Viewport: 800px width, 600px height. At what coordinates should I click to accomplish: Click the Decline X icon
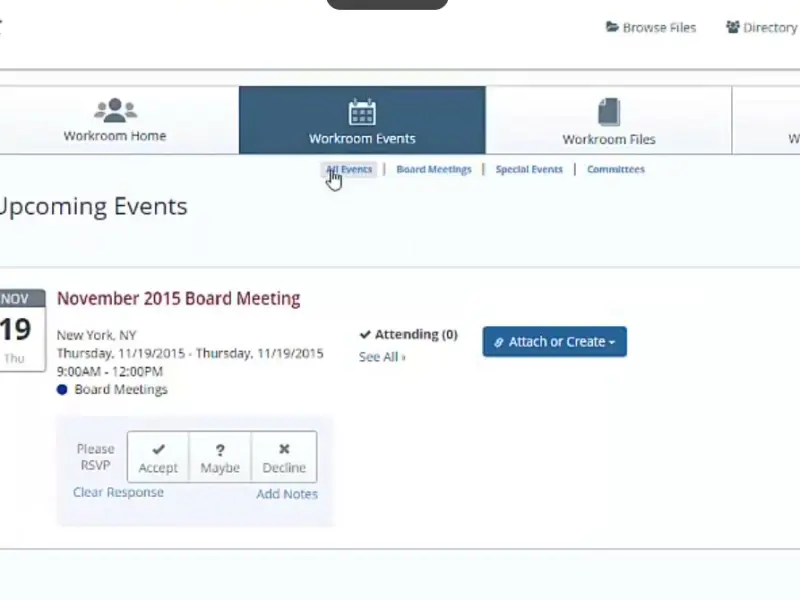coord(284,450)
